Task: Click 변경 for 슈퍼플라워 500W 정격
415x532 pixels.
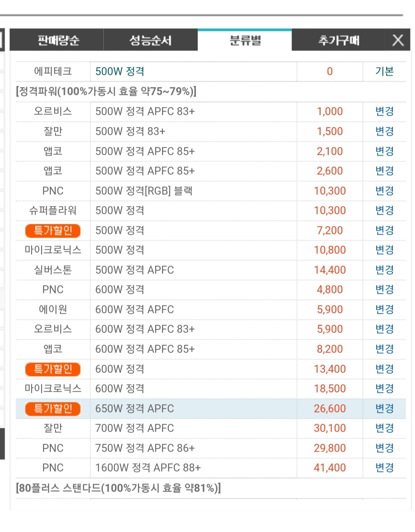Action: coord(384,210)
